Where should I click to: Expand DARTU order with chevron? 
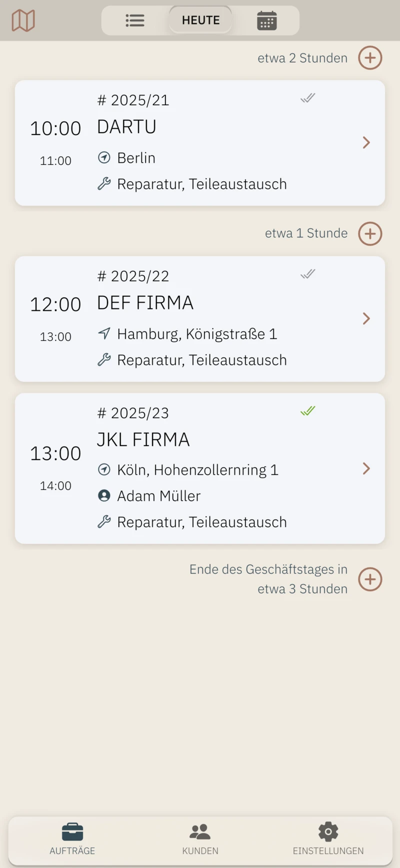[366, 143]
